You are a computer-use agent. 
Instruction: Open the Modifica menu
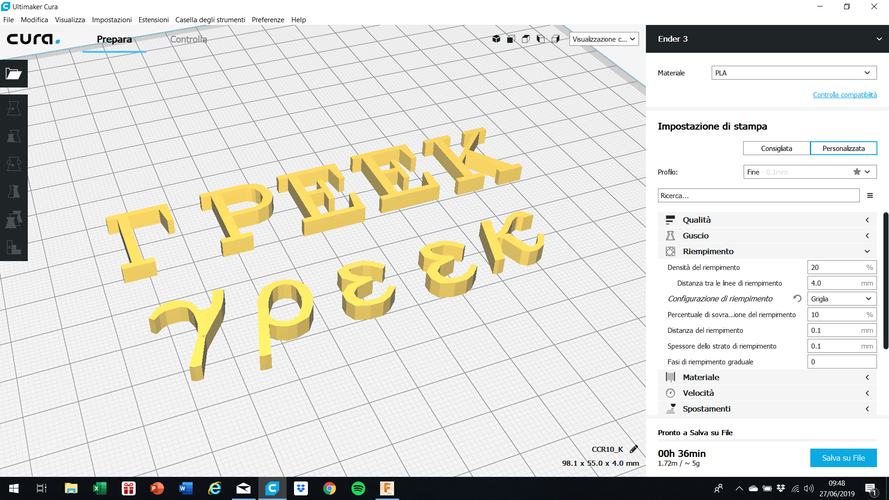pyautogui.click(x=34, y=19)
